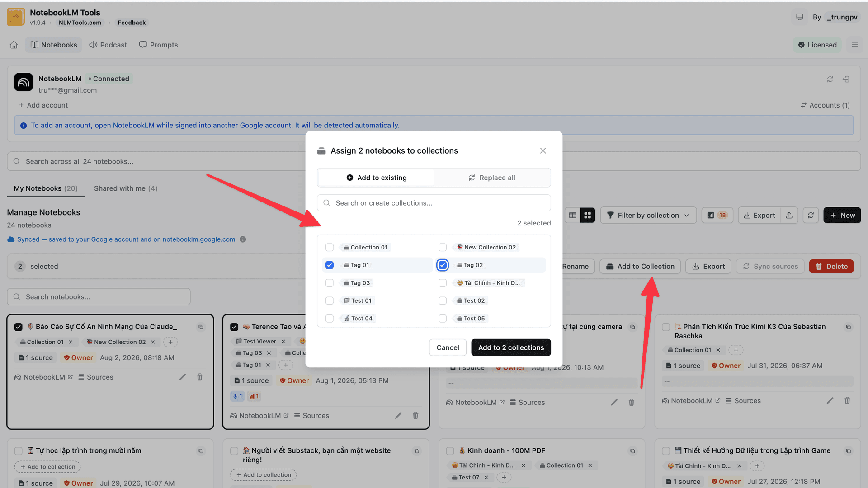The width and height of the screenshot is (868, 488).
Task: Copy the Tự học lập trình notebook
Action: click(x=201, y=451)
